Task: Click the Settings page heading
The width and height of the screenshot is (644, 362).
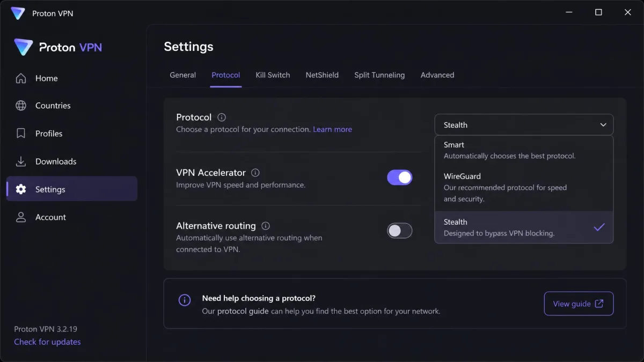Action: click(x=188, y=47)
